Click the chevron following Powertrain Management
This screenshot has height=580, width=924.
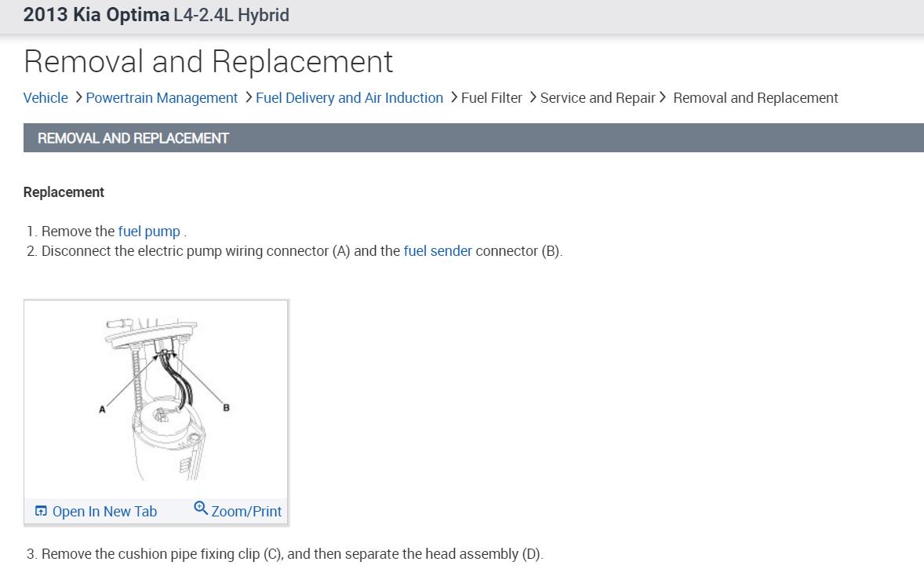[247, 98]
